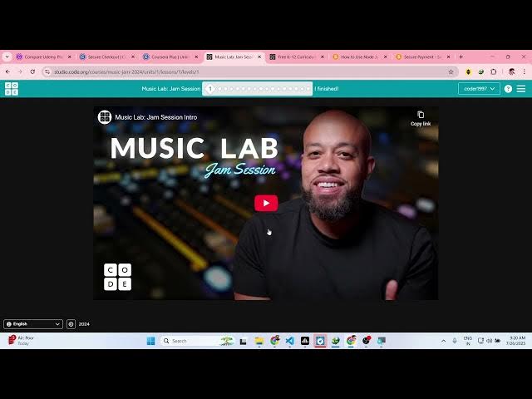Screen dimensions: 532x399
Task: Show hidden system tray icons
Action: [443, 341]
